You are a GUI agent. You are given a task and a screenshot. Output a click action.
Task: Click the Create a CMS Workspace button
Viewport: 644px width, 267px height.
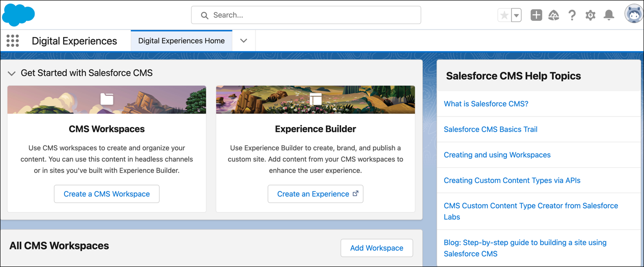(107, 194)
